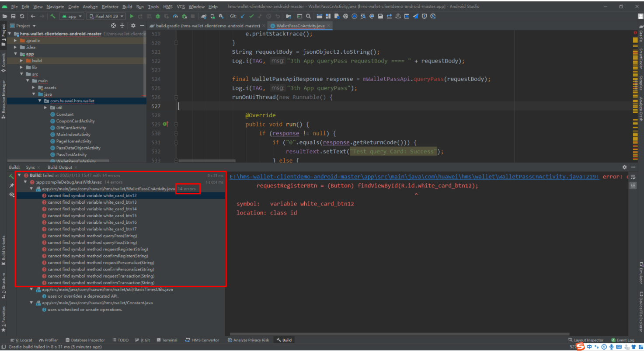Toggle the Resource Manager tool window
Screen dimensions: 644x351
3,100
